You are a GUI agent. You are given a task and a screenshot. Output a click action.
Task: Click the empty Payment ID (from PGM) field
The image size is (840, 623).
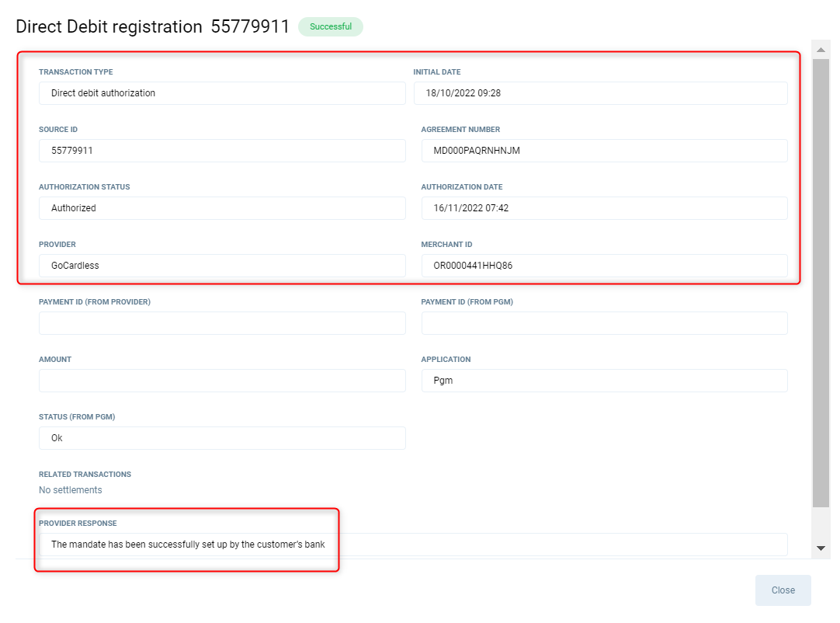[x=604, y=323]
